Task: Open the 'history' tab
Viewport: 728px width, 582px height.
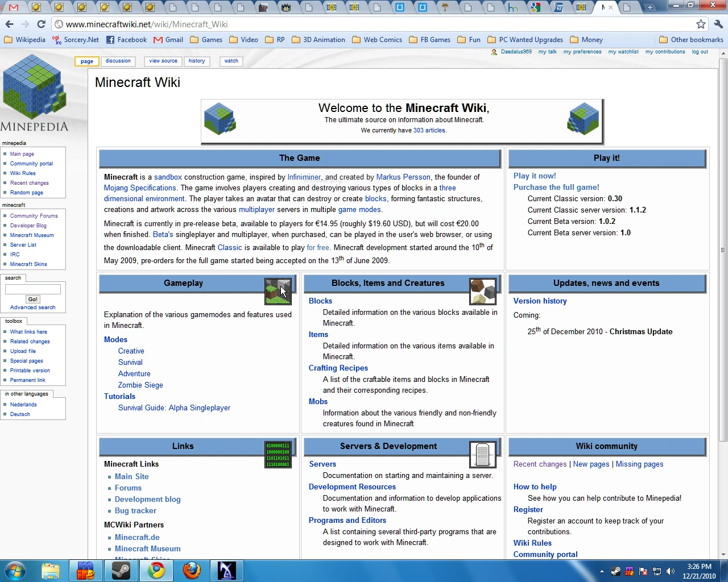Action: tap(197, 61)
